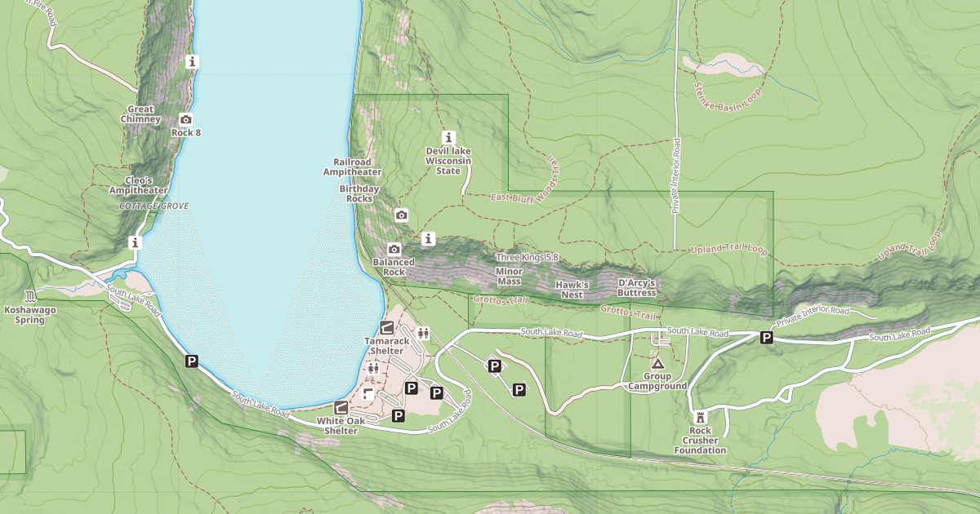980x514 pixels.
Task: Click the D'Arcy's Buttress label
Action: [637, 288]
